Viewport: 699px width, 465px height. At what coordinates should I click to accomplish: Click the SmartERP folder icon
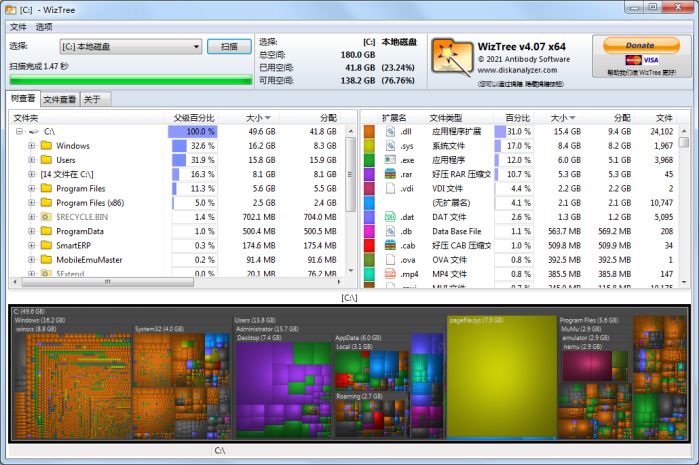click(x=46, y=245)
